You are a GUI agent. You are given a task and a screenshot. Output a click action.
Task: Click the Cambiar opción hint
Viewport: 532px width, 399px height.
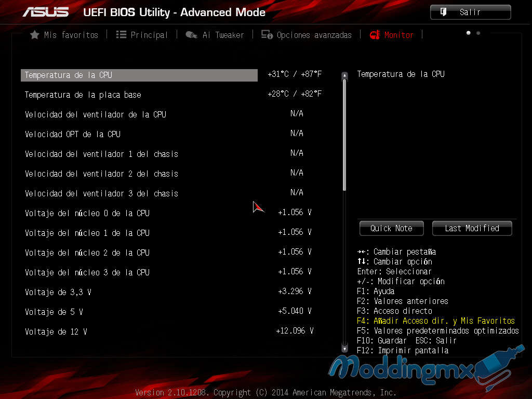[395, 262]
